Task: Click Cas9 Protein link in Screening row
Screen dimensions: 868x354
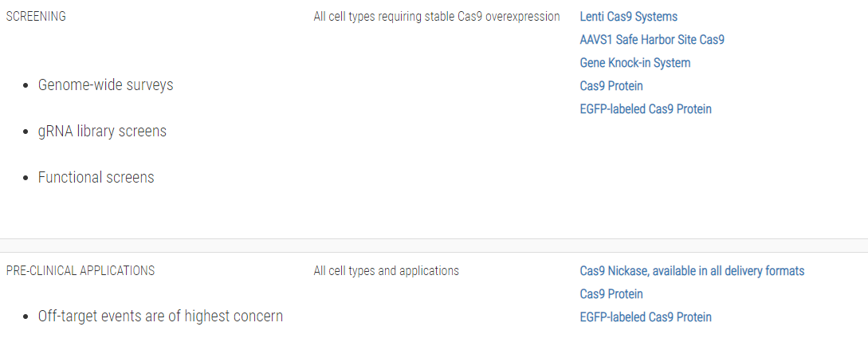Action: coord(611,85)
